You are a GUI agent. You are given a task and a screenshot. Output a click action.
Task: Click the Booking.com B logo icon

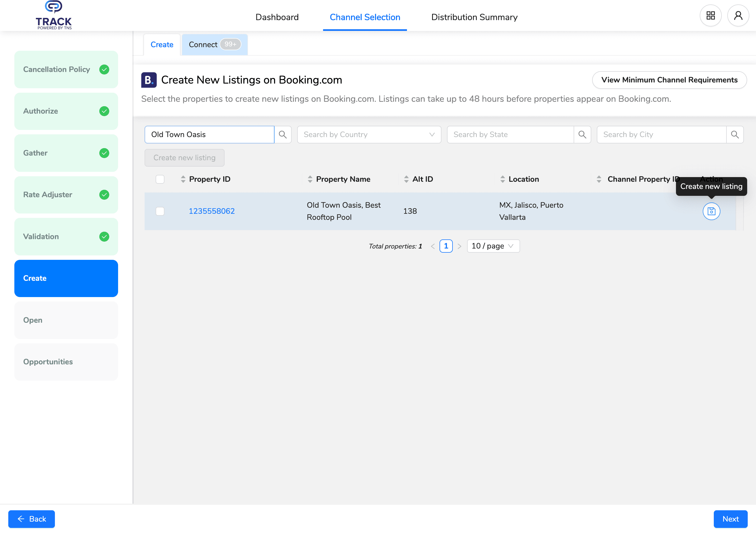pos(149,80)
